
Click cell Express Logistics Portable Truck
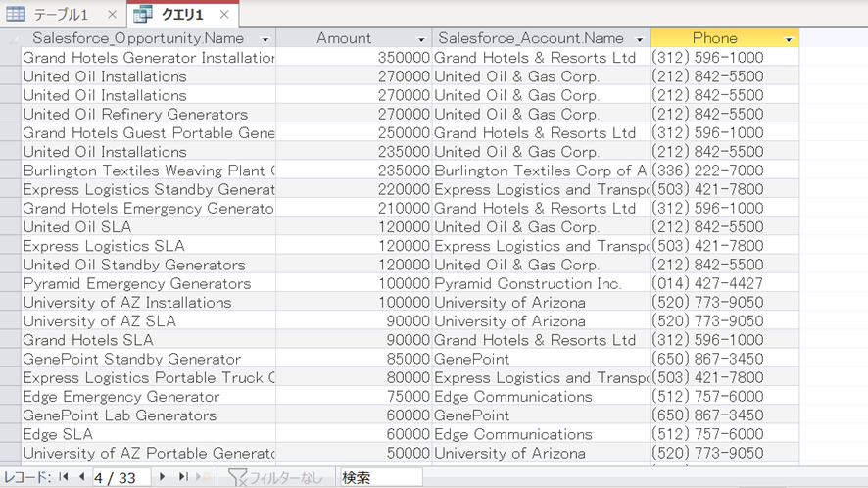148,378
